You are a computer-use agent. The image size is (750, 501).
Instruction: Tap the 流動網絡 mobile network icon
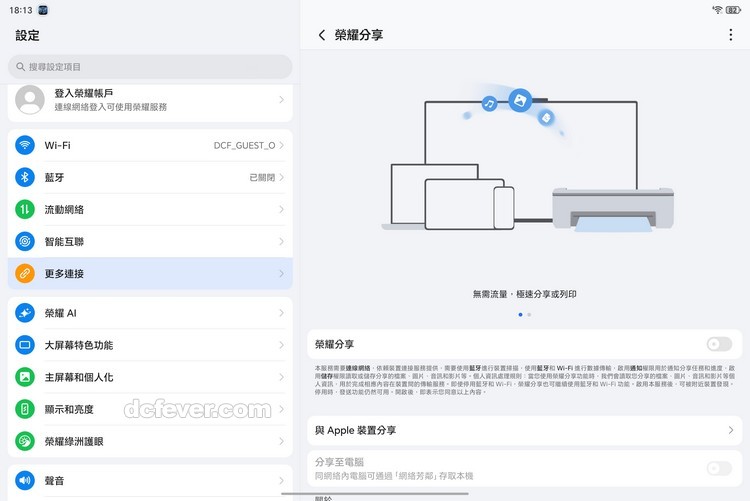pyautogui.click(x=25, y=209)
